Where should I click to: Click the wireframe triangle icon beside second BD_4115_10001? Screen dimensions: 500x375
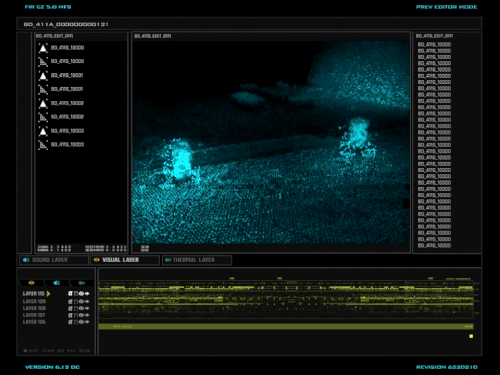(x=43, y=89)
